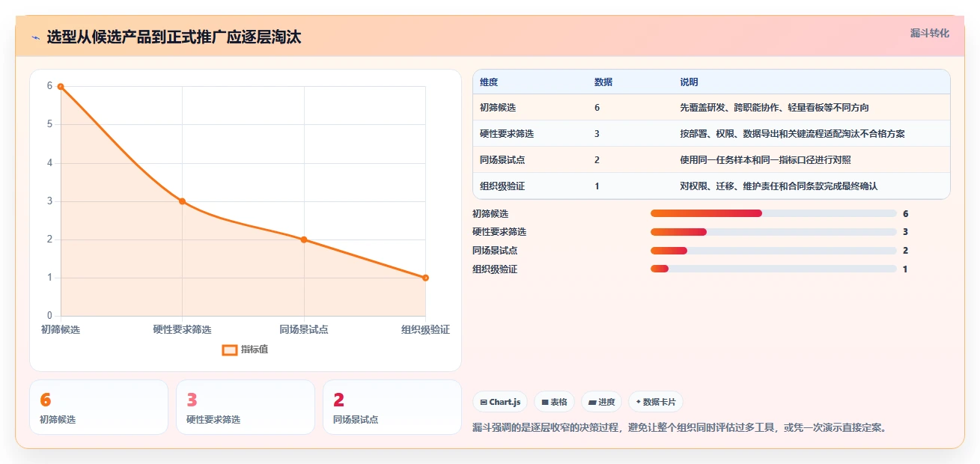980x464 pixels.
Task: Open the 同场景试点 stat card showing 2
Action: (392, 407)
